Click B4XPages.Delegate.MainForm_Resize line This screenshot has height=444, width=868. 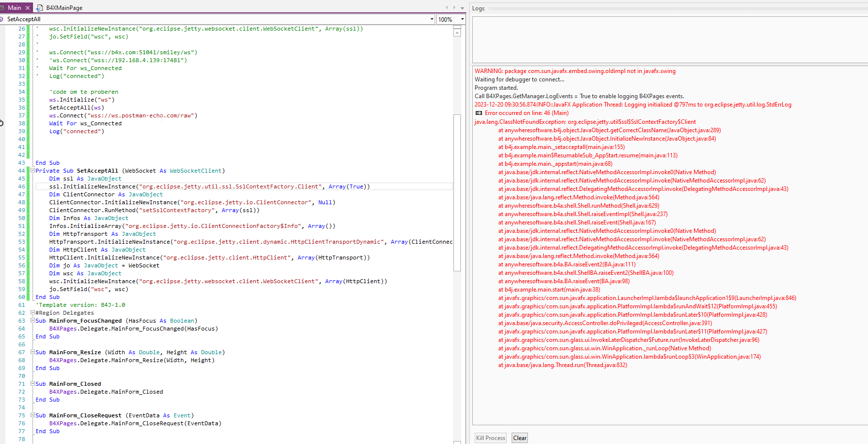pos(132,360)
